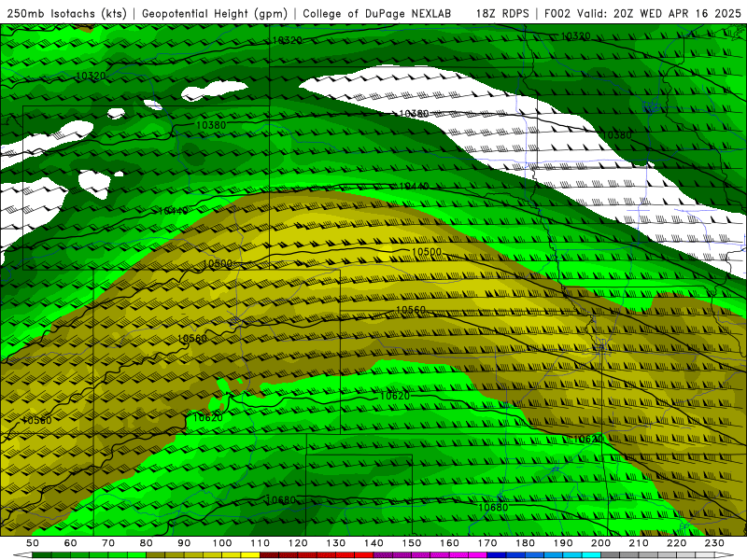The width and height of the screenshot is (747, 560).
Task: Click the "250mb Isotachs (kts)" title text
Action: tap(66, 14)
